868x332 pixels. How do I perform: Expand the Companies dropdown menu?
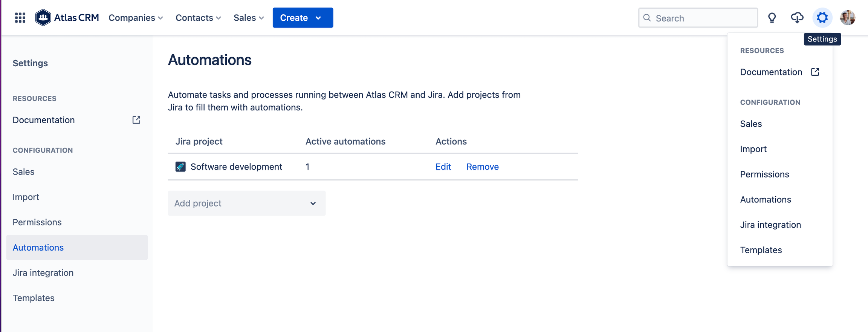click(x=136, y=18)
